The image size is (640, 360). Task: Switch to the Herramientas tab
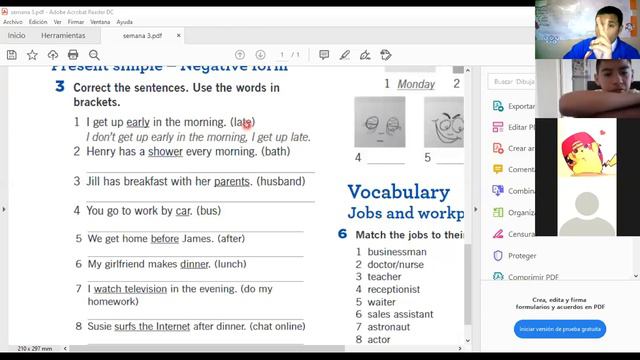pyautogui.click(x=63, y=36)
